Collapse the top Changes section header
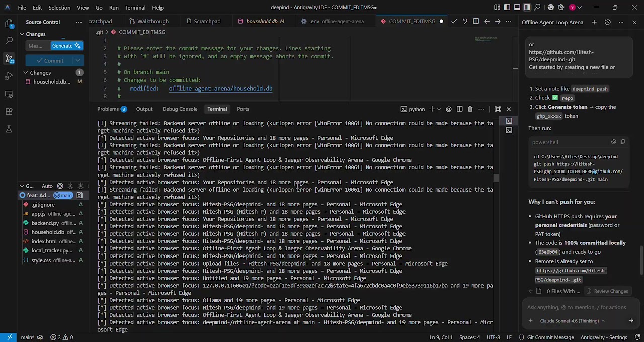Viewport: 644px width, 342px height. point(35,34)
